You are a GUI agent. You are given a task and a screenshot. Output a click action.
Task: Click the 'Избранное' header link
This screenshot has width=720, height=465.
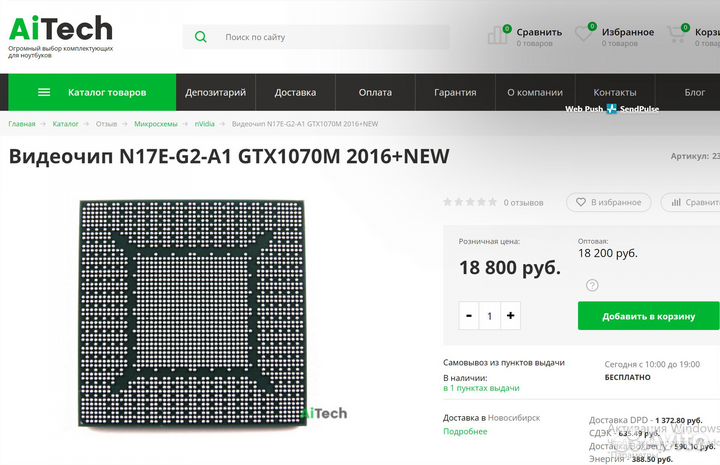(628, 32)
